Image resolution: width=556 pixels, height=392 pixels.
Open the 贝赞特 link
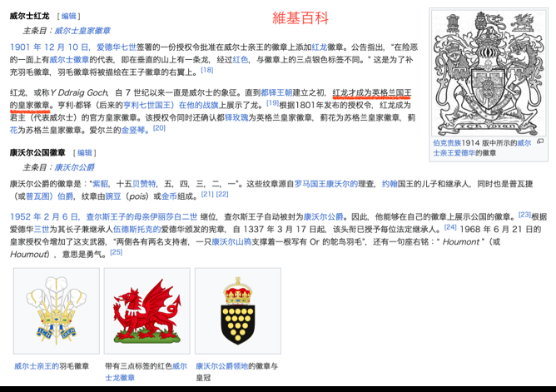[144, 184]
